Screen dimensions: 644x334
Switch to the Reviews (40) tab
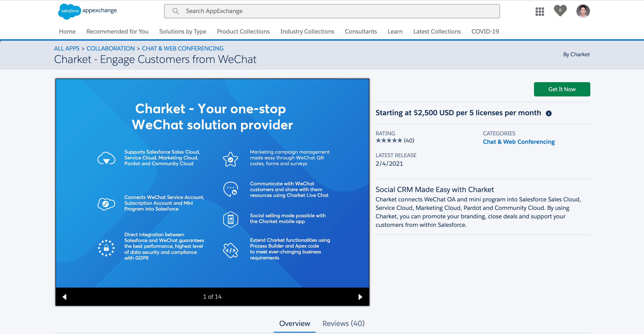point(343,323)
